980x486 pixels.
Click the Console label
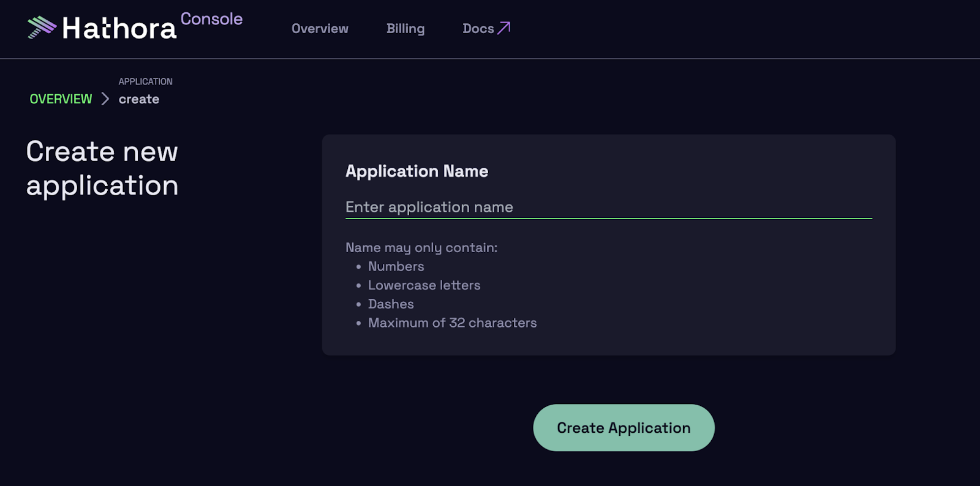211,19
